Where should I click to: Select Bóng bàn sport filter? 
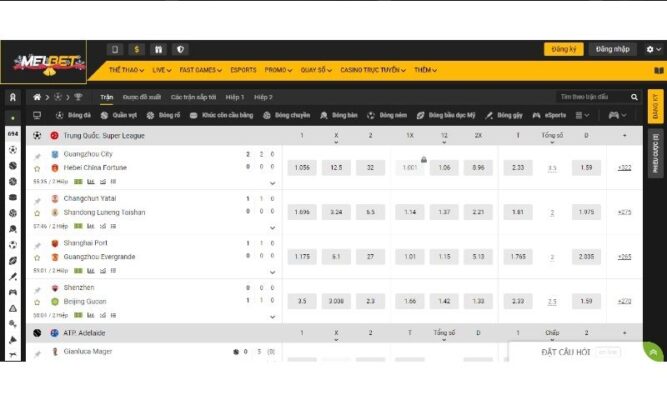coord(339,115)
